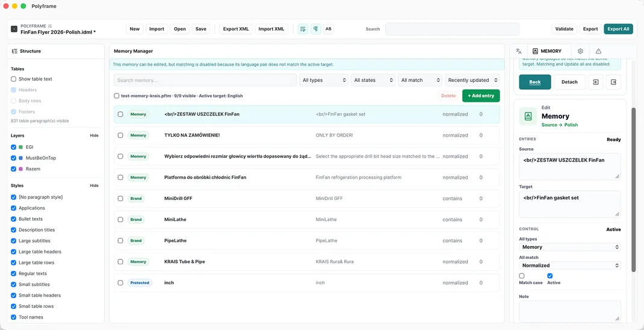Hide the Styles section

point(94,185)
